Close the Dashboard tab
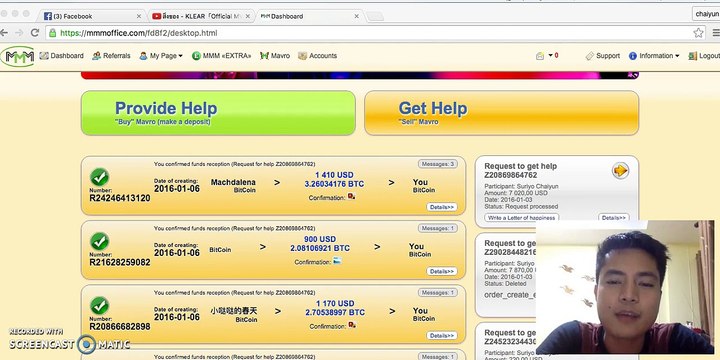This screenshot has width=720, height=360. pos(356,16)
